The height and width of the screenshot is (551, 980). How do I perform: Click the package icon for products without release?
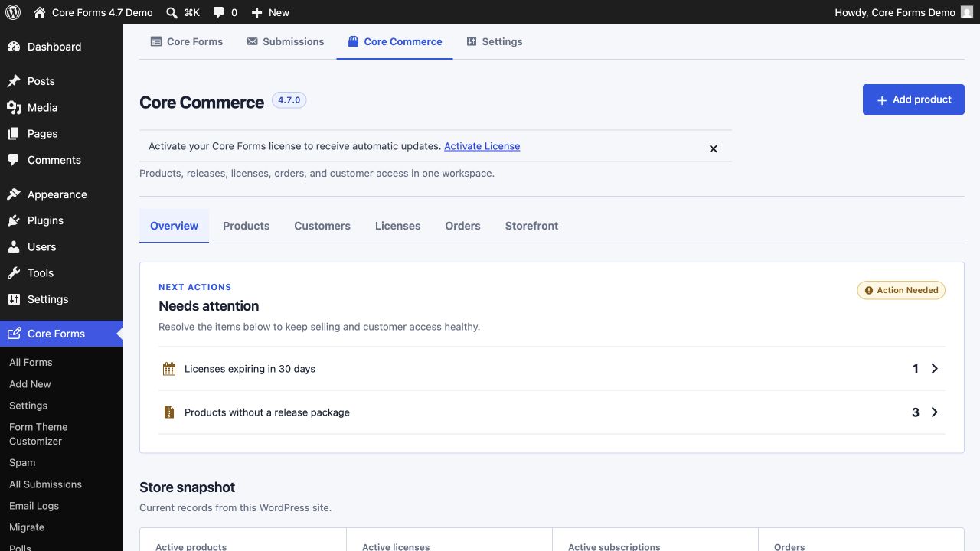(x=169, y=412)
